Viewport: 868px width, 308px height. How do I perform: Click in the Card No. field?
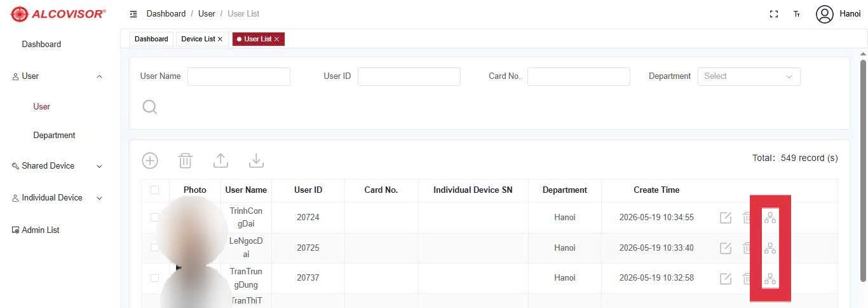coord(579,76)
